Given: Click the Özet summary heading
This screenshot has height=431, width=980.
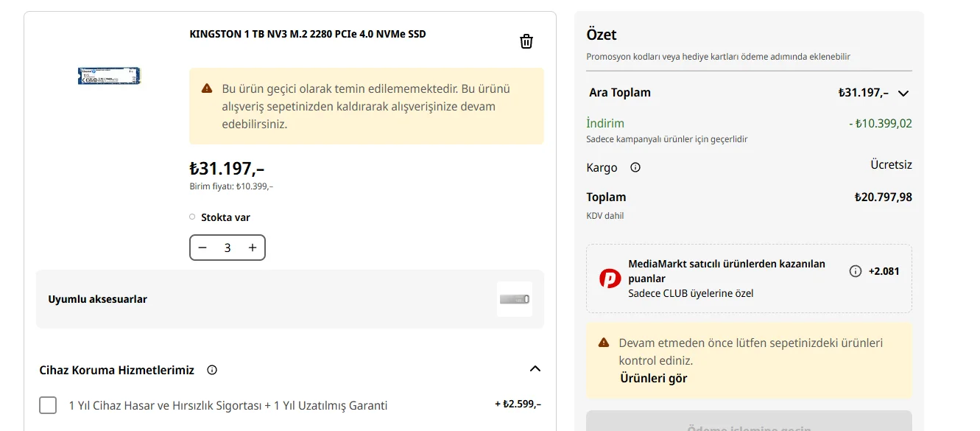Looking at the screenshot, I should (x=602, y=35).
